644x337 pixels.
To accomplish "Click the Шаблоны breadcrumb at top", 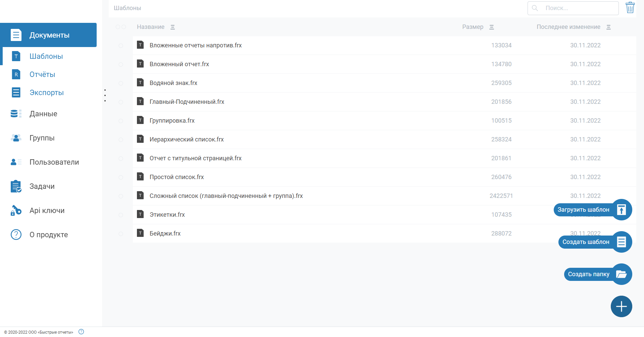I will [x=127, y=8].
